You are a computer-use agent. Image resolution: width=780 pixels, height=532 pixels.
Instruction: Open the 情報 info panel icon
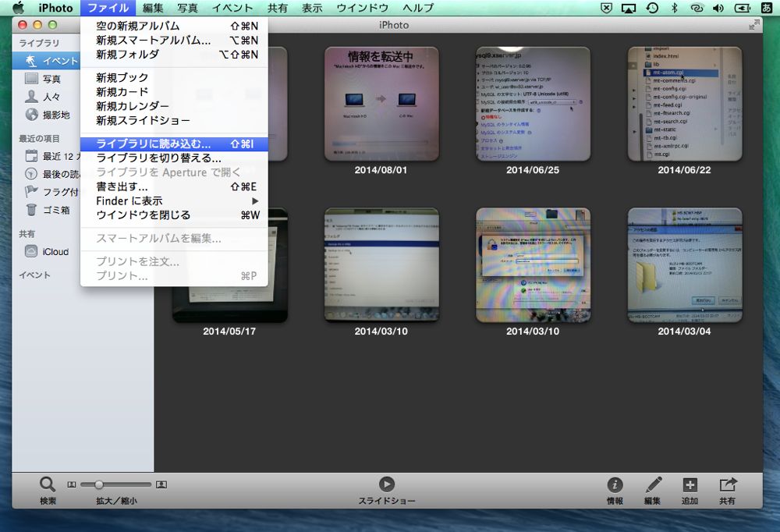pyautogui.click(x=615, y=484)
